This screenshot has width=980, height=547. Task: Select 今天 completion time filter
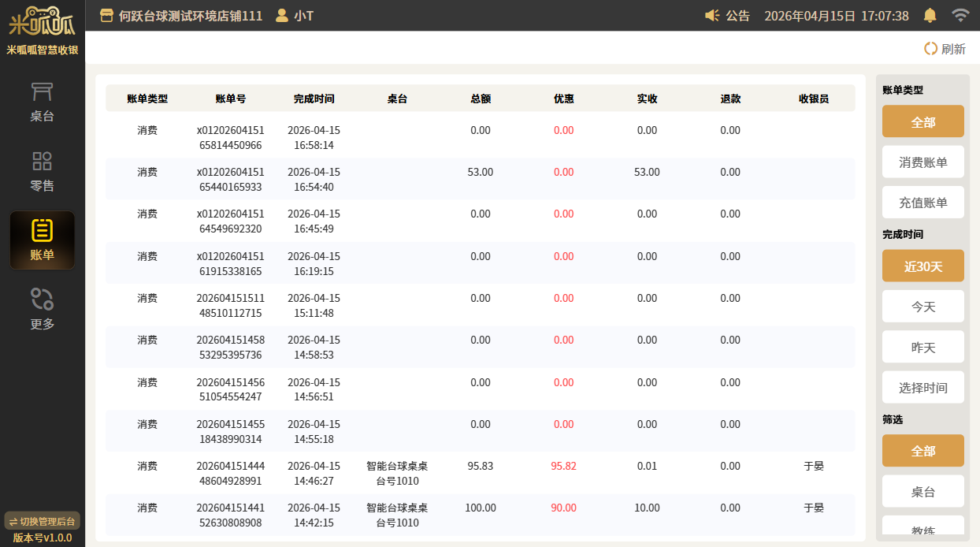pyautogui.click(x=922, y=307)
